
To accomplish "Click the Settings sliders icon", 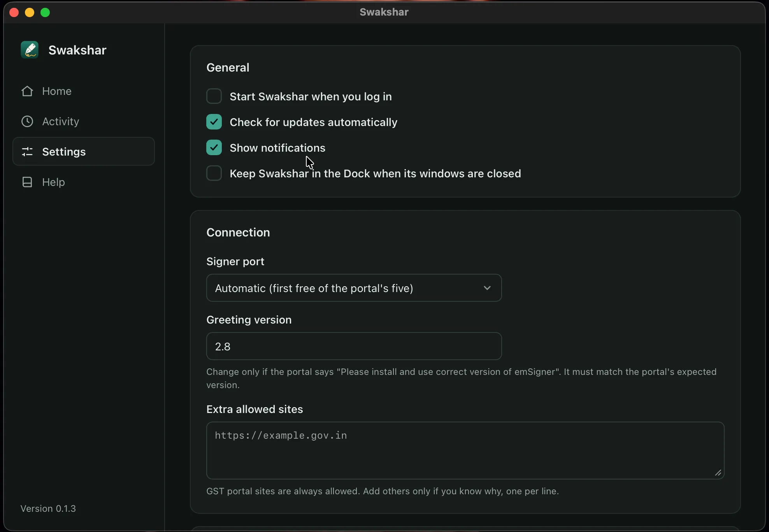I will (27, 152).
